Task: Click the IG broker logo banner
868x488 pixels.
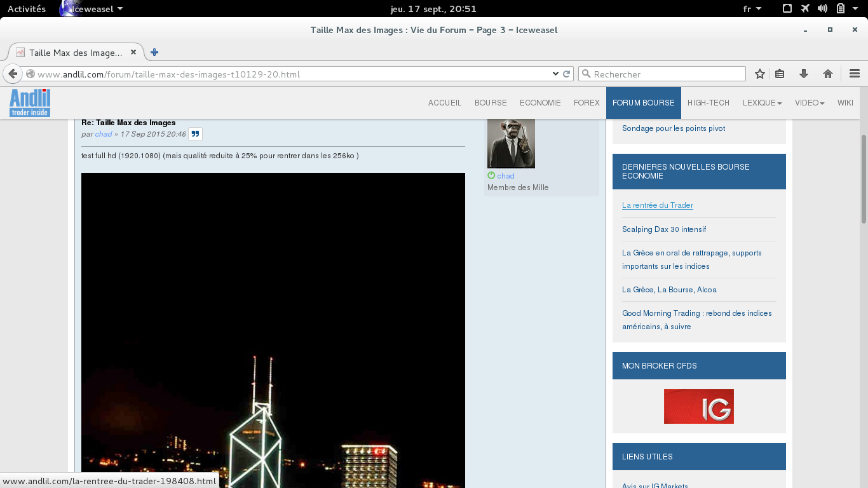Action: click(699, 406)
